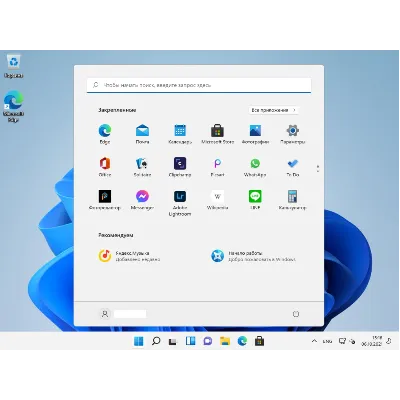Expand hidden system tray icons
The width and height of the screenshot is (400, 400).
(x=314, y=341)
